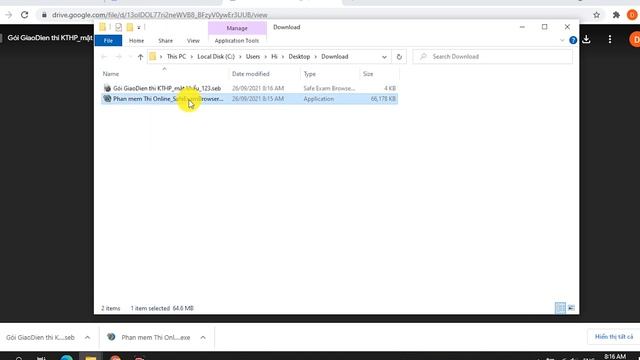This screenshot has width=640, height=360.
Task: Click site lock icon in address bar
Action: [x=44, y=15]
